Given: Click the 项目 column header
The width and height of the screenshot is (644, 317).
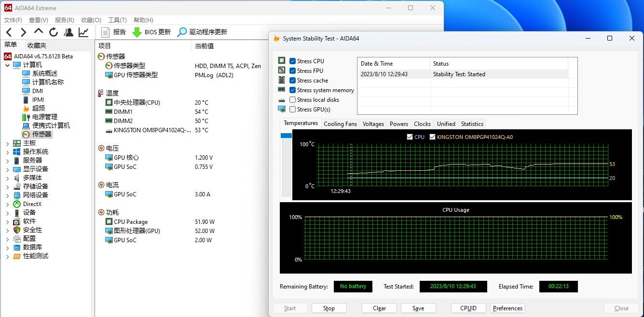Looking at the screenshot, I should 105,46.
